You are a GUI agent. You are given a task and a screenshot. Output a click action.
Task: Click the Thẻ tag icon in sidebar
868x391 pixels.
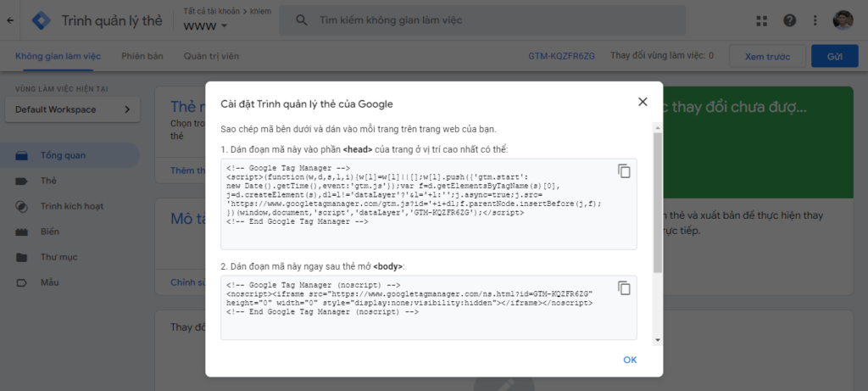(21, 182)
